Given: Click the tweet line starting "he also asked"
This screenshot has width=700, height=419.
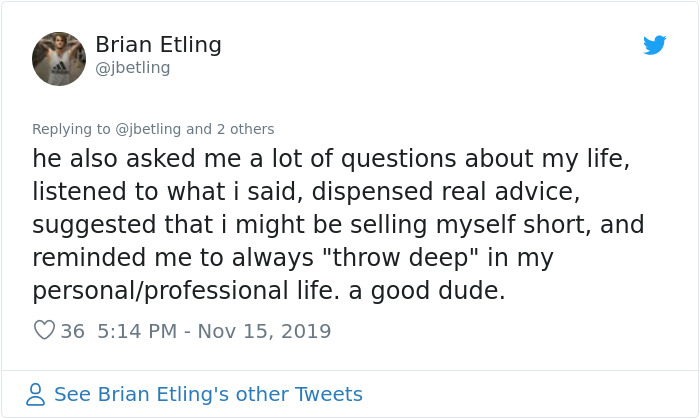Looking at the screenshot, I should (x=331, y=159).
